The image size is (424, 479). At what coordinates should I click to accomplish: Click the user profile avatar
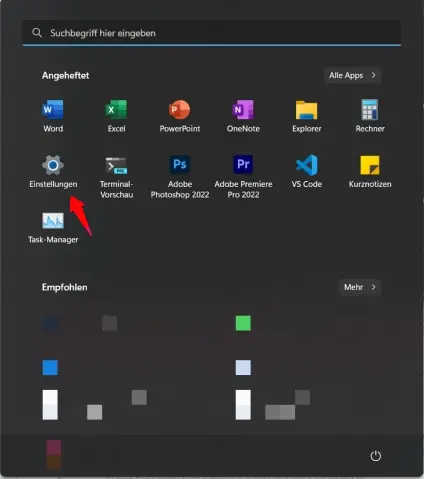pos(54,455)
